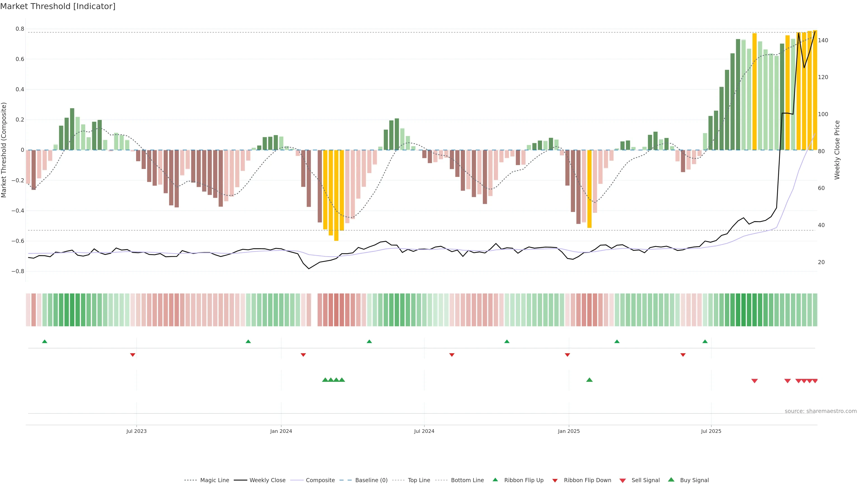The image size is (868, 488).
Task: Click ribbon flip up marker just before Jul 2025
Action: pos(705,342)
